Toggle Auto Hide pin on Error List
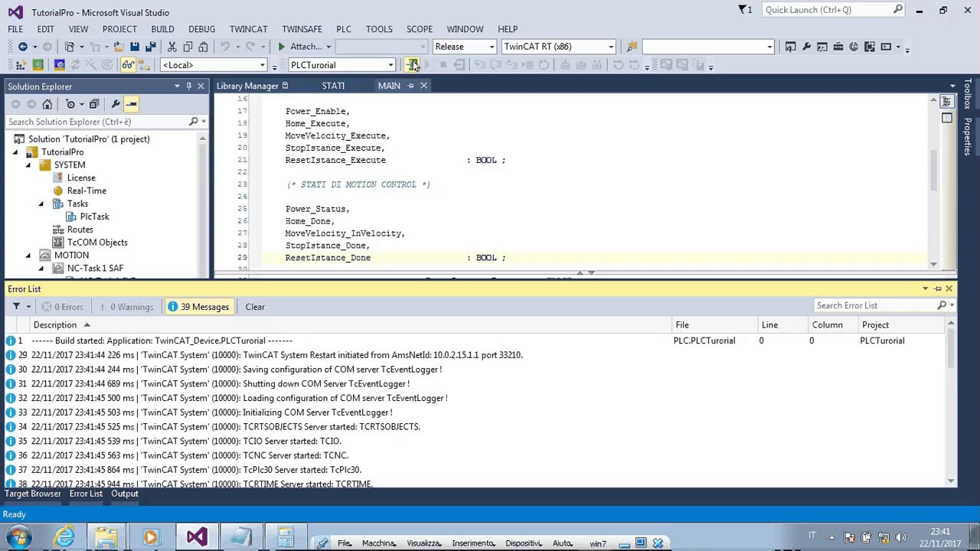 pos(937,289)
